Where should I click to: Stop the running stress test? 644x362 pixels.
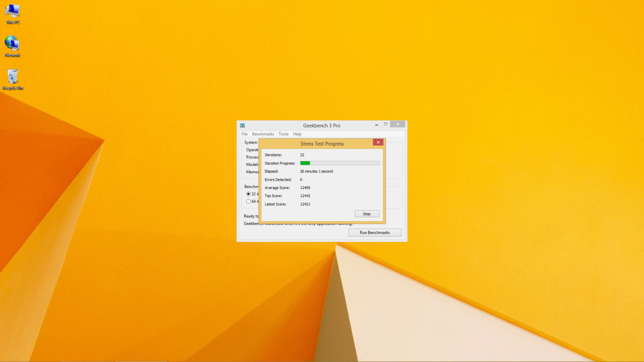coord(367,214)
